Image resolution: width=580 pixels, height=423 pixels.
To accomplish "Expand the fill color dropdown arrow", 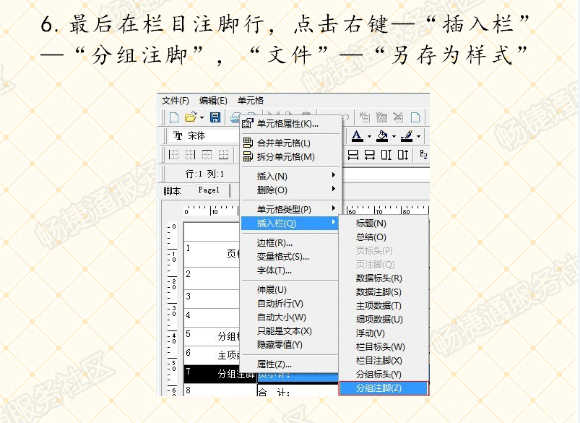I will coord(394,136).
